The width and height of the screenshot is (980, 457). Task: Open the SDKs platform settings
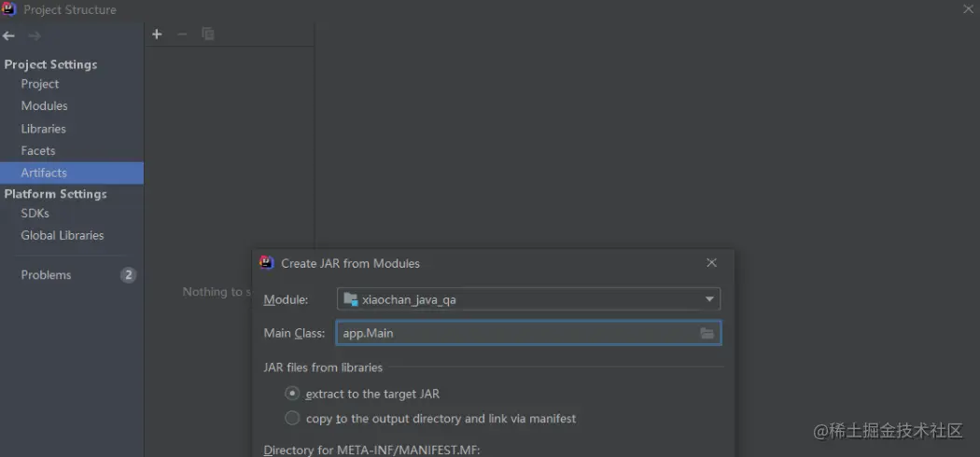pyautogui.click(x=72, y=213)
